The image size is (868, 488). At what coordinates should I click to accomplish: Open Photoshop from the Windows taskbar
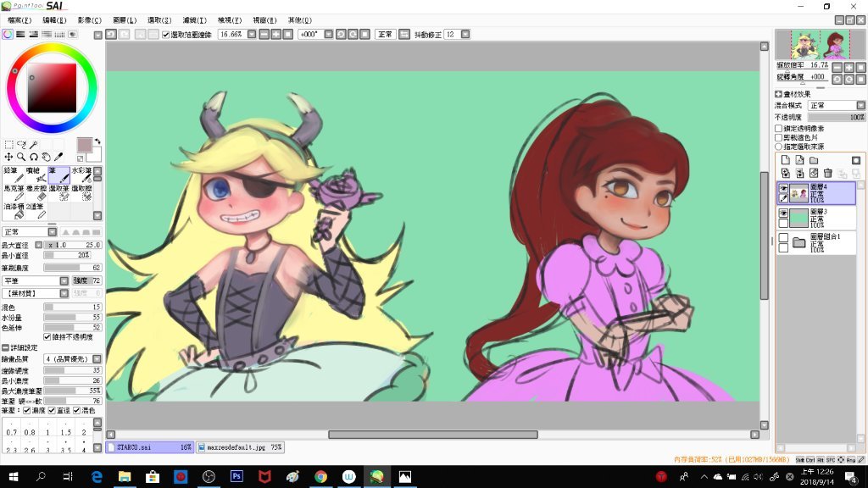[237, 476]
